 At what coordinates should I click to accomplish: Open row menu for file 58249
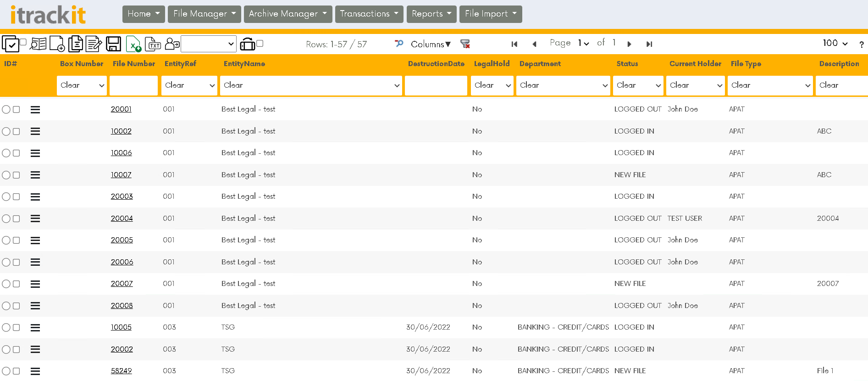coord(35,371)
